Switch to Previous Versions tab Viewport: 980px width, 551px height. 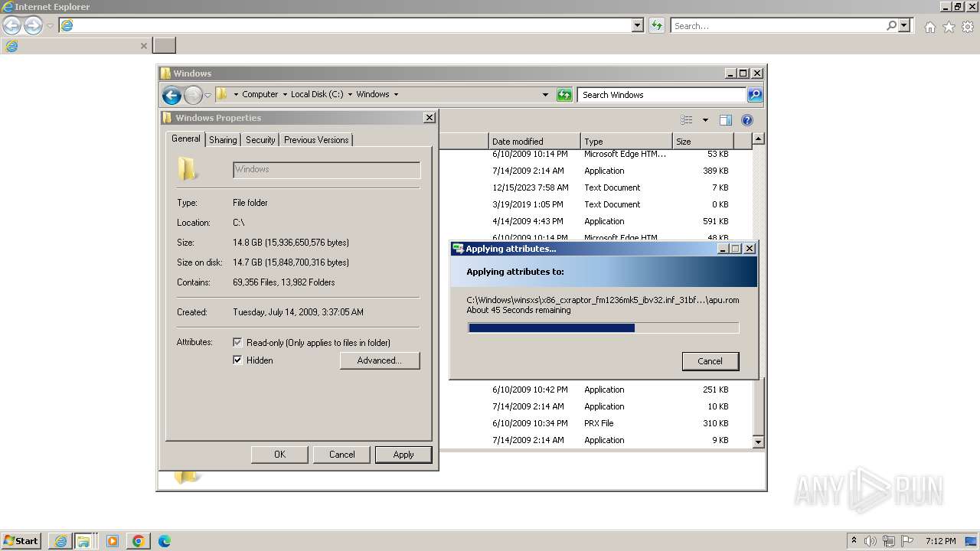point(316,140)
